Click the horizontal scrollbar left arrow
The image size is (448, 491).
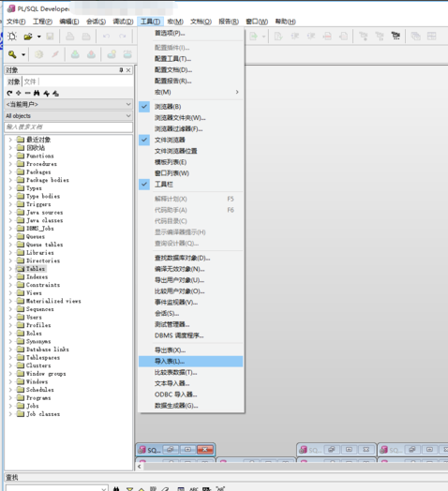point(140,467)
